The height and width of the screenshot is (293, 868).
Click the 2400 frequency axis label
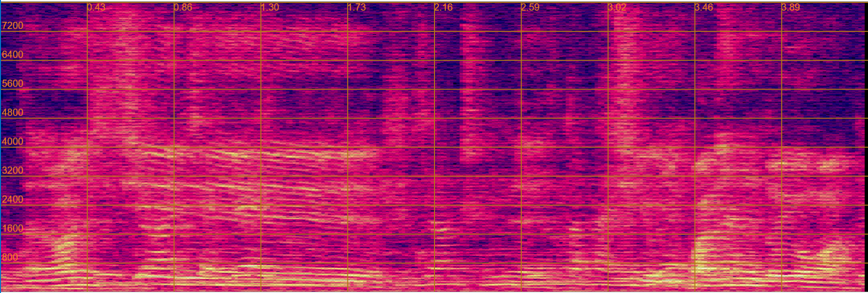point(13,199)
